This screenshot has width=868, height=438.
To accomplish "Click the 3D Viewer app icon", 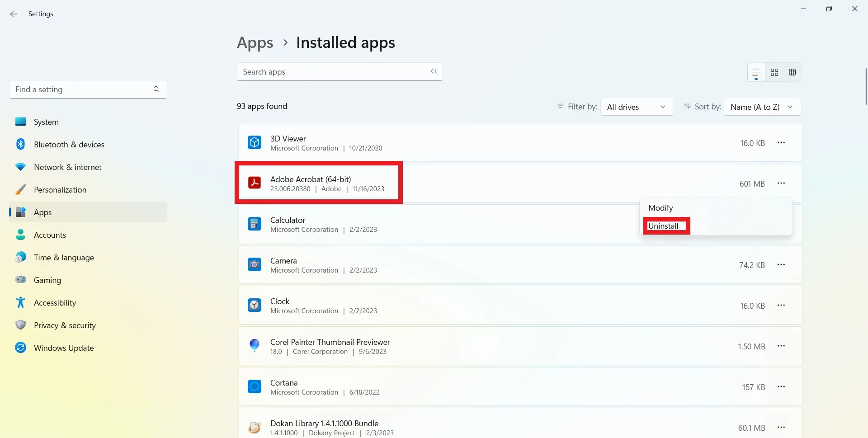I will pyautogui.click(x=255, y=142).
